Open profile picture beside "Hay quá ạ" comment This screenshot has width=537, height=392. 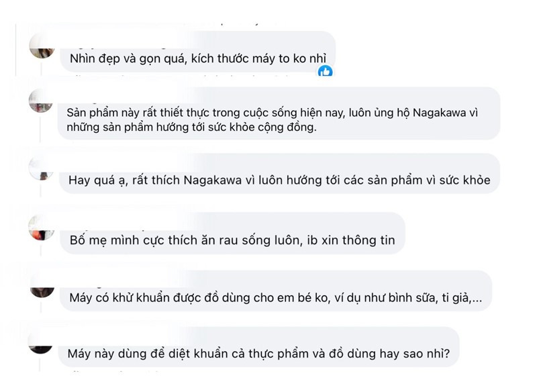[x=42, y=169]
